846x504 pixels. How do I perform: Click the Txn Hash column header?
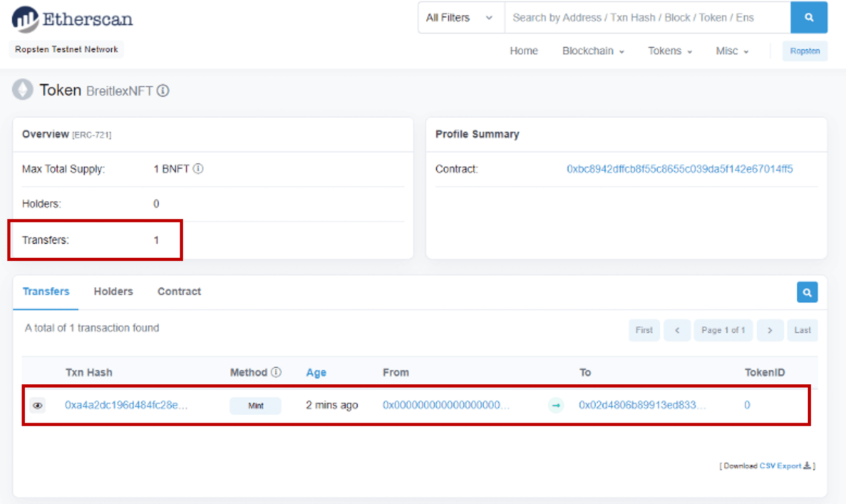[89, 372]
